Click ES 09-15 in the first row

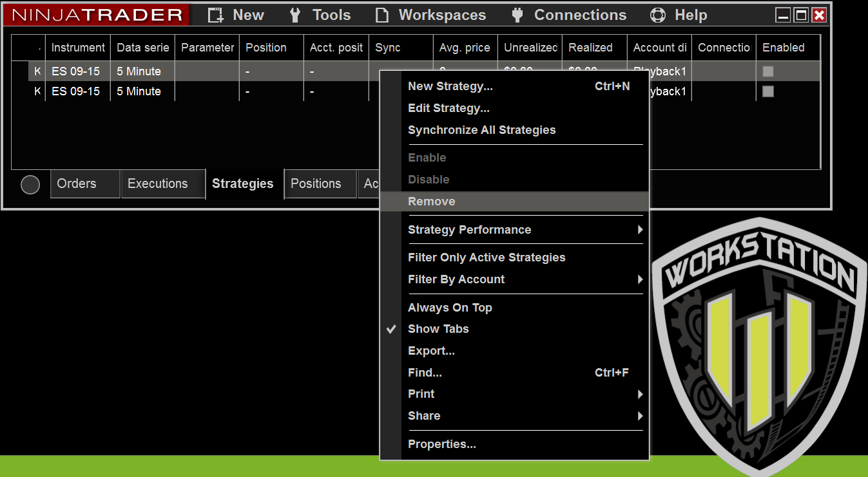click(x=76, y=71)
